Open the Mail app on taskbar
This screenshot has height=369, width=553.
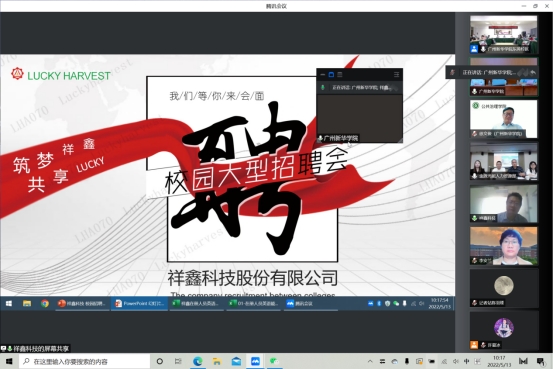[236, 361]
